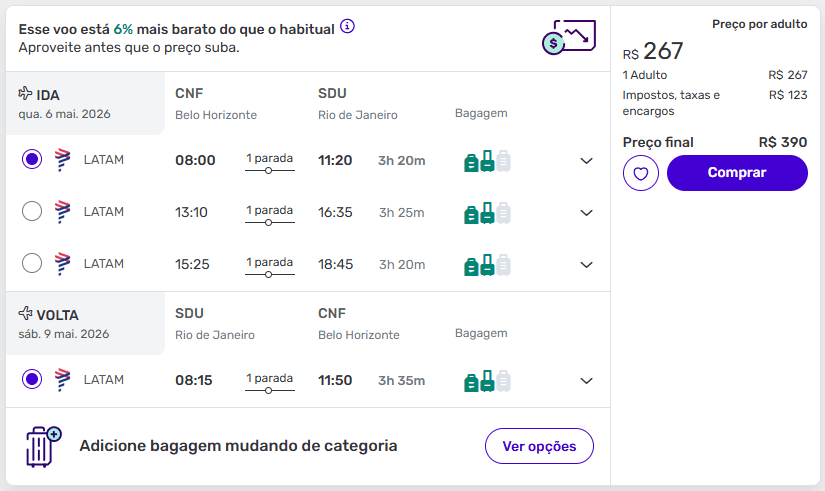Choose the 15:25 outbound flight option

pyautogui.click(x=32, y=263)
